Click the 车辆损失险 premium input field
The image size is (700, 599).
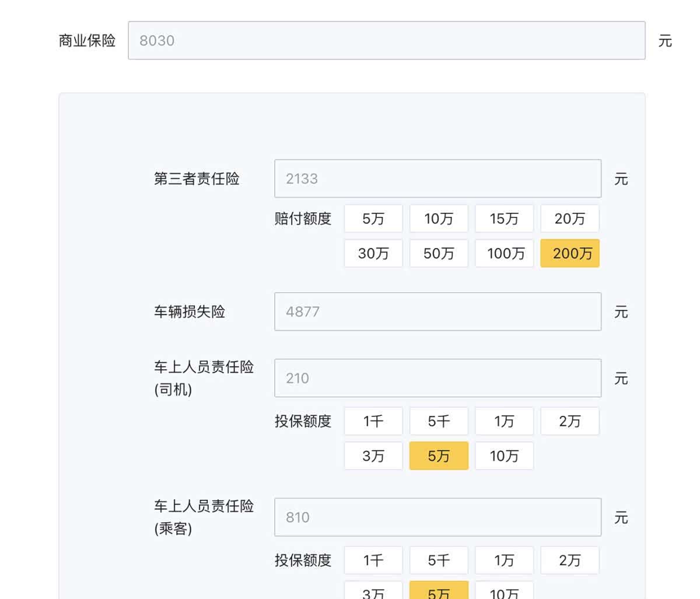pos(437,311)
